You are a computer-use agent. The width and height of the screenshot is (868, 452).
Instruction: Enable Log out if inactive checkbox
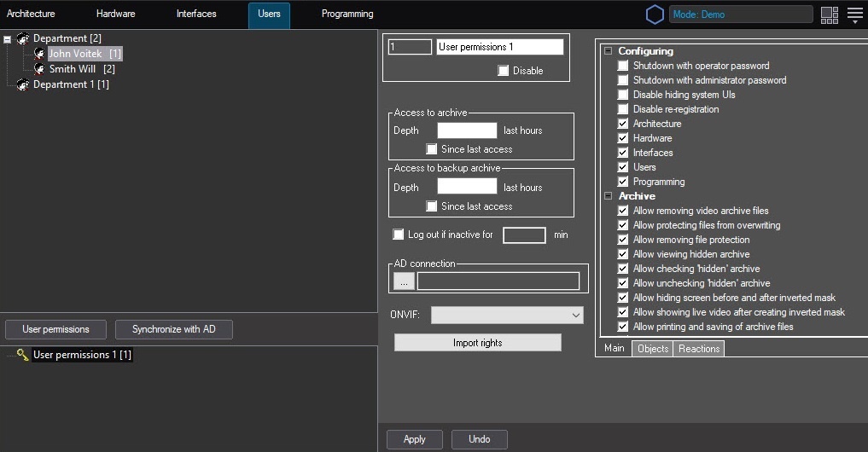pos(398,234)
